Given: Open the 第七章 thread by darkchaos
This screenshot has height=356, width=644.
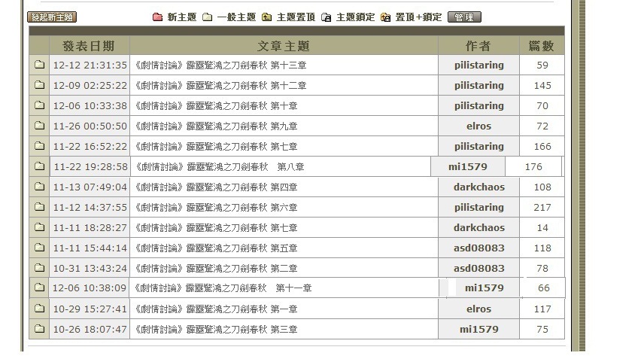Looking at the screenshot, I should coord(216,228).
